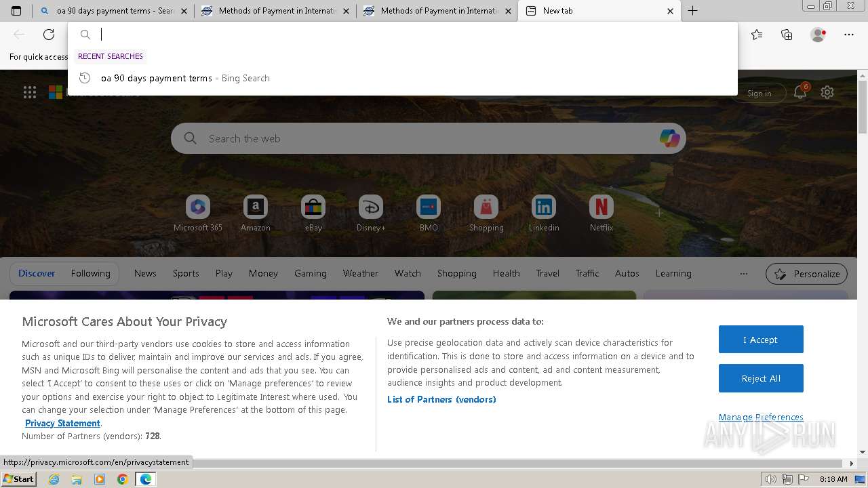
Task: Add a new quick link site
Action: 659,213
